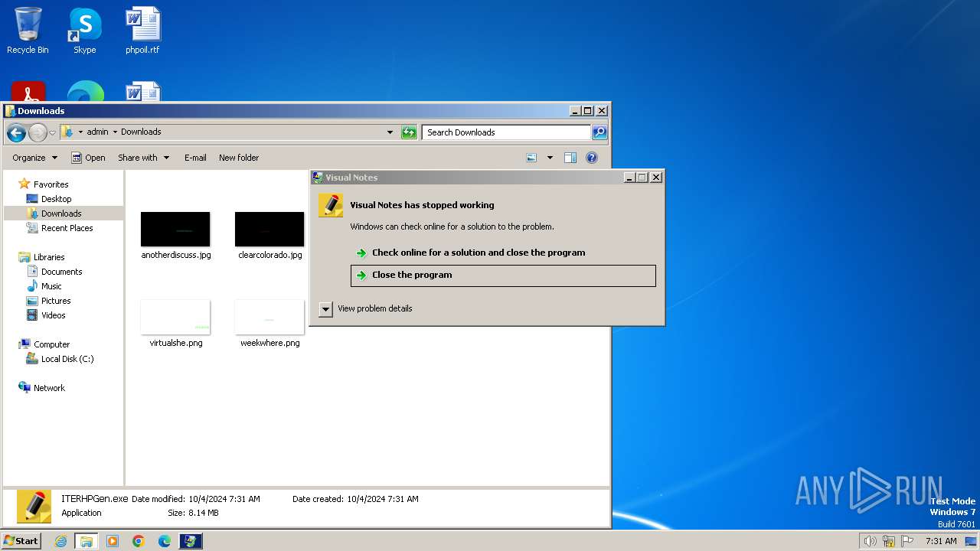Screen dimensions: 980x551
Task: Expand View problem details
Action: click(x=366, y=309)
